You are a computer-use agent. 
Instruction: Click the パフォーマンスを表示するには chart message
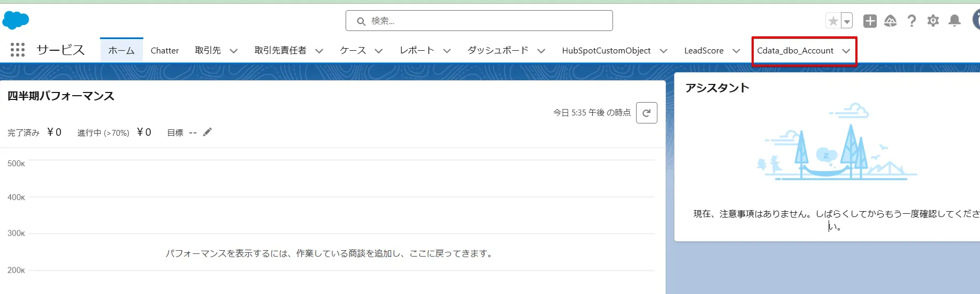coord(330,253)
